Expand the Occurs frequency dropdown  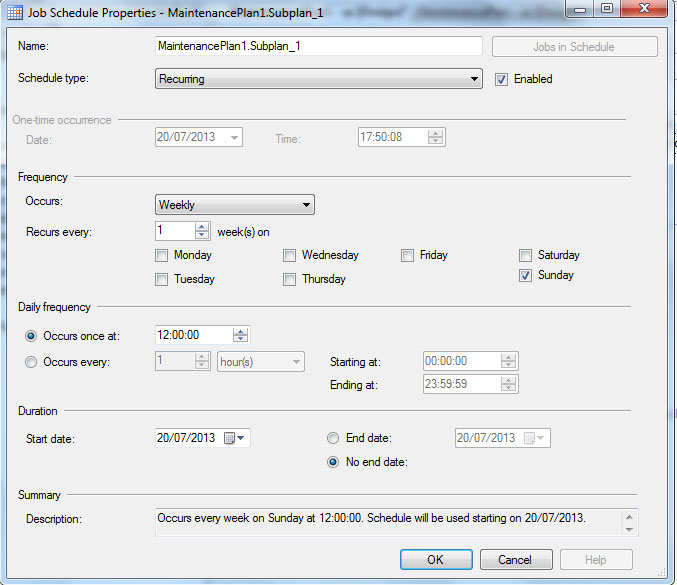306,205
